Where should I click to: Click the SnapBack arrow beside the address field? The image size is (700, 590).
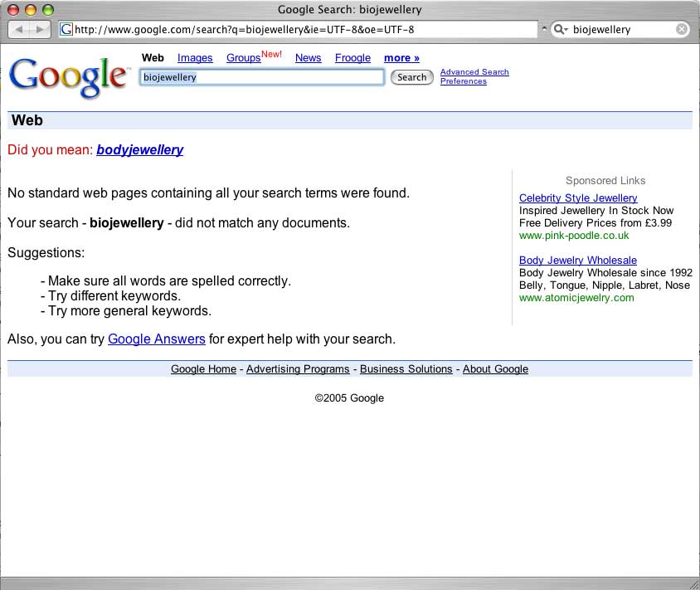tap(544, 28)
